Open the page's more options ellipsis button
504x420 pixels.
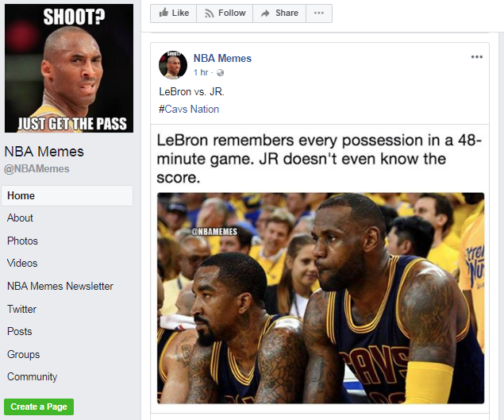(x=319, y=13)
